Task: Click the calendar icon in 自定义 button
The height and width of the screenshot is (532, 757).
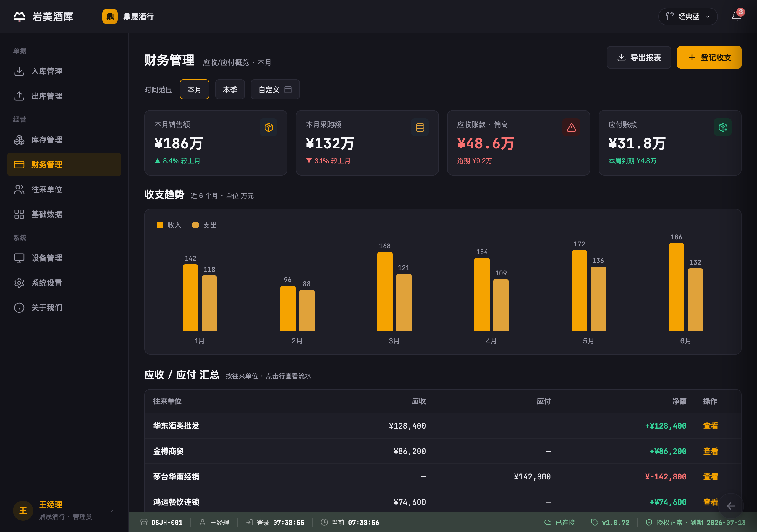Action: pyautogui.click(x=288, y=89)
